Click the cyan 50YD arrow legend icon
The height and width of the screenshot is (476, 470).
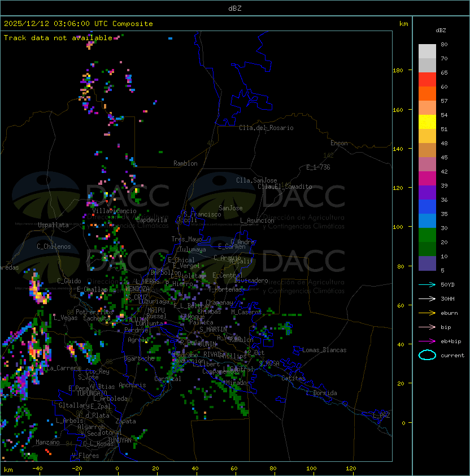[427, 284]
